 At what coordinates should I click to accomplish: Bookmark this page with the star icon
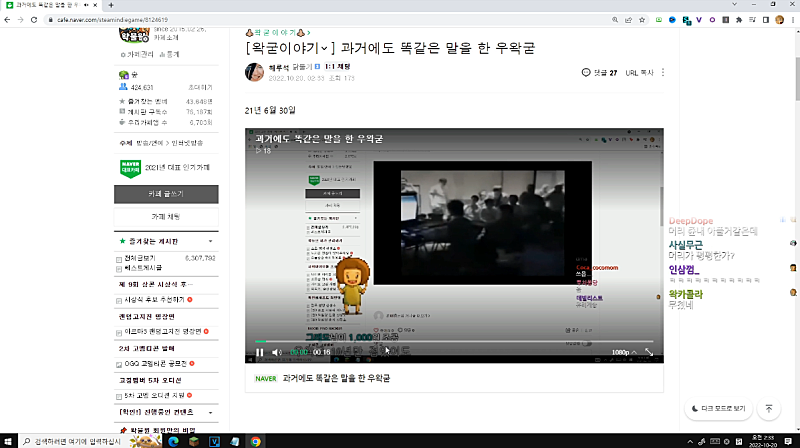tap(642, 20)
